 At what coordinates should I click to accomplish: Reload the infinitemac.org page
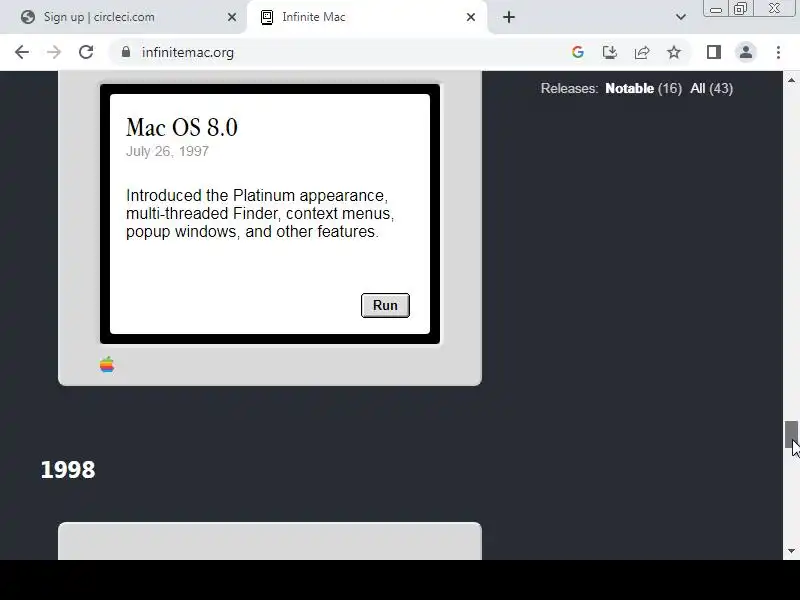click(86, 52)
